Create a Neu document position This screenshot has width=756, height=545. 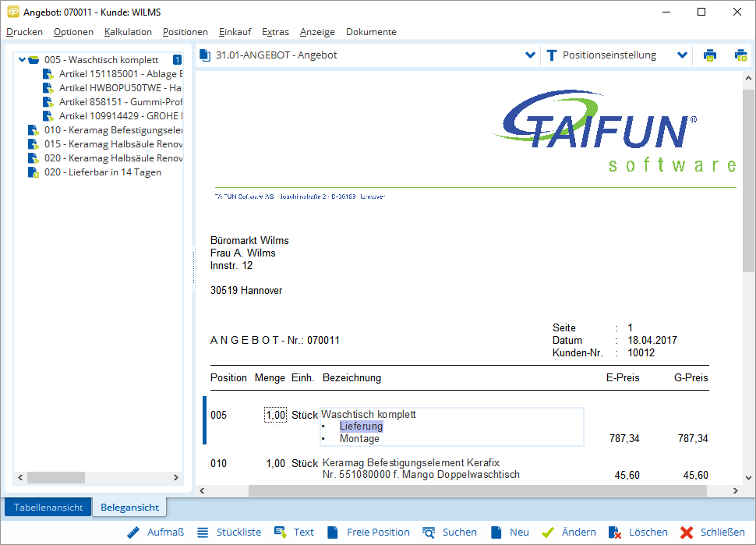[519, 532]
